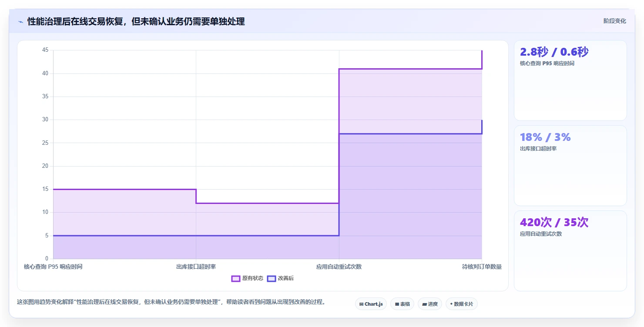Click the y-axis label 15
The height and width of the screenshot is (327, 644).
(45, 189)
